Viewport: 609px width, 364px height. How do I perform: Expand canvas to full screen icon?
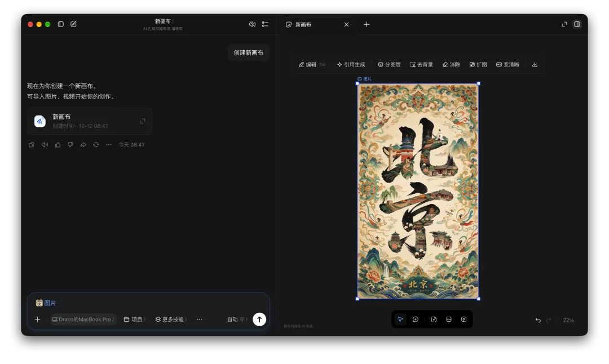[x=564, y=24]
